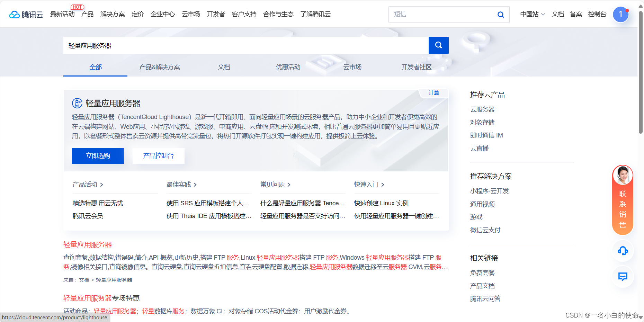Click the lighthouse product icon
This screenshot has width=644, height=322.
pos(77,103)
